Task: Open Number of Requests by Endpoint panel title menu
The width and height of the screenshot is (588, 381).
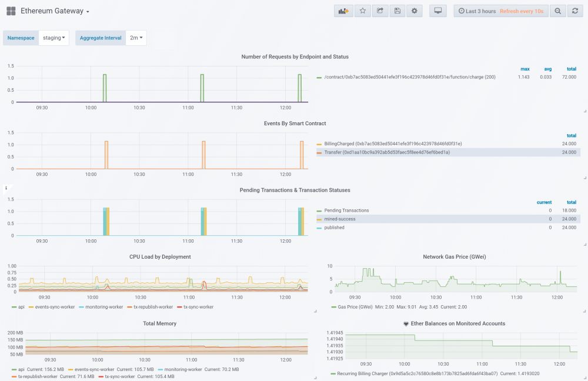Action: 295,56
